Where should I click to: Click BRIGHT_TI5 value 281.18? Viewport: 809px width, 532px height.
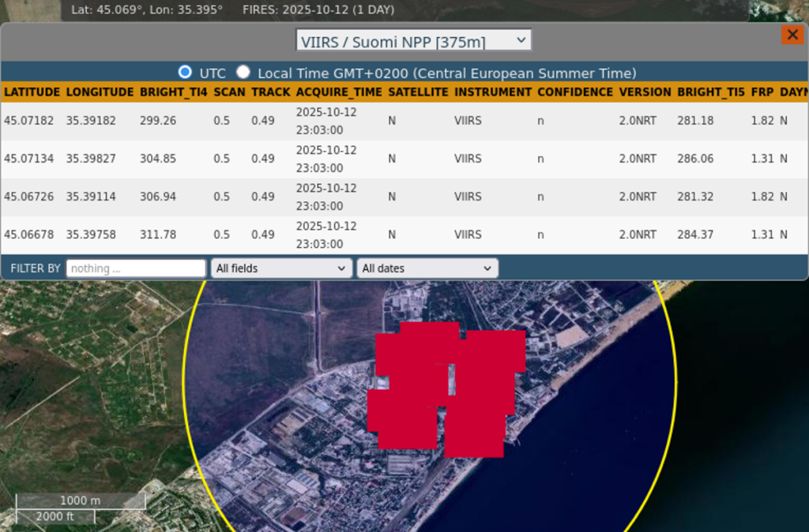(x=695, y=121)
